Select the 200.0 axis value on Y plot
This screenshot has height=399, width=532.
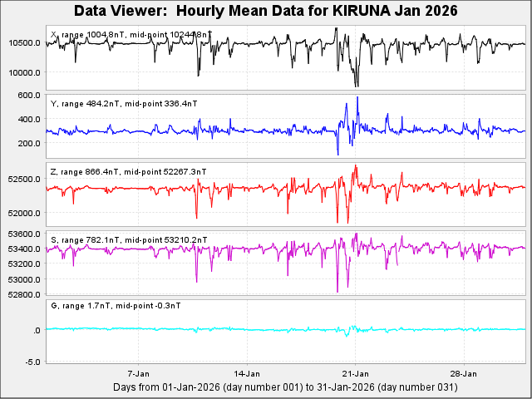click(30, 143)
